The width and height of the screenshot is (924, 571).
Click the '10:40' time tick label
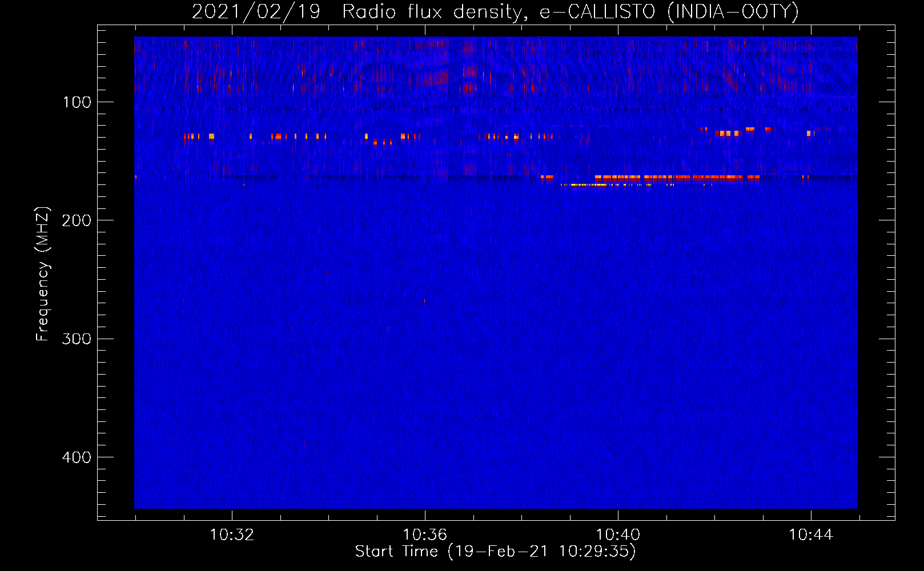pos(618,535)
